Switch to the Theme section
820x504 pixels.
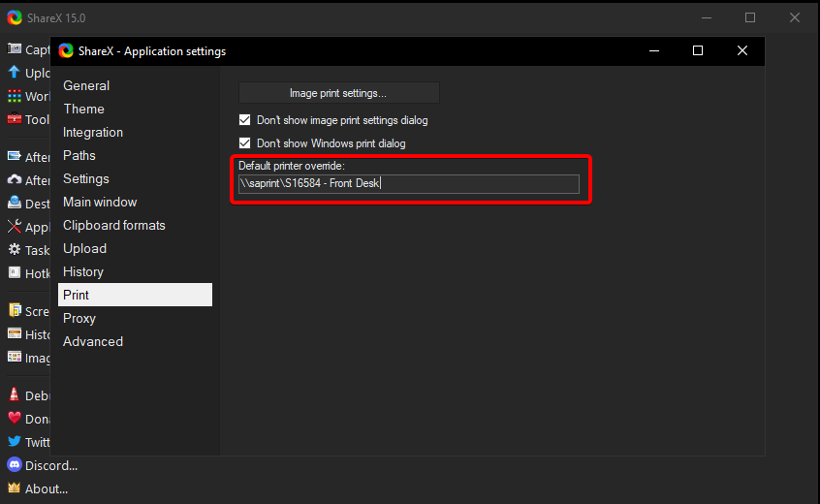135,109
